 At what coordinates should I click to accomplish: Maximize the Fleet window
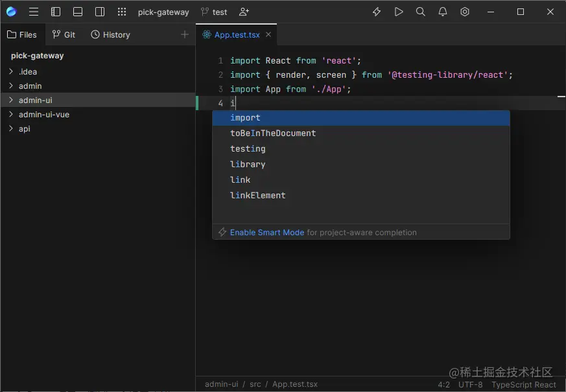[520, 12]
